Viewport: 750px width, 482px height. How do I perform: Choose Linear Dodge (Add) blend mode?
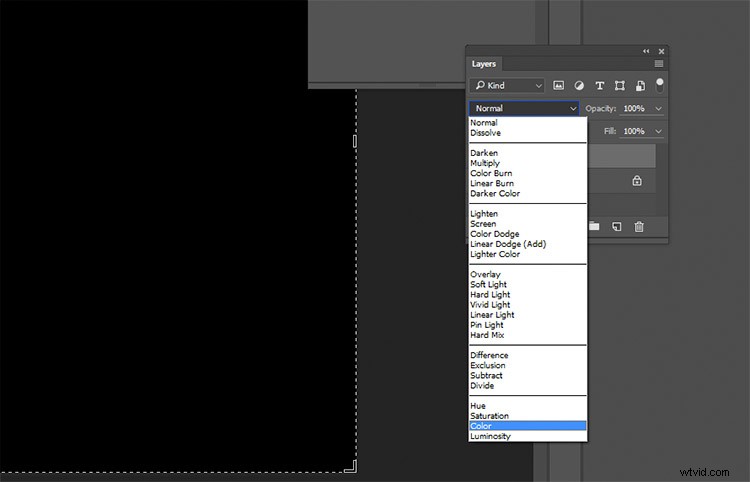(528, 244)
